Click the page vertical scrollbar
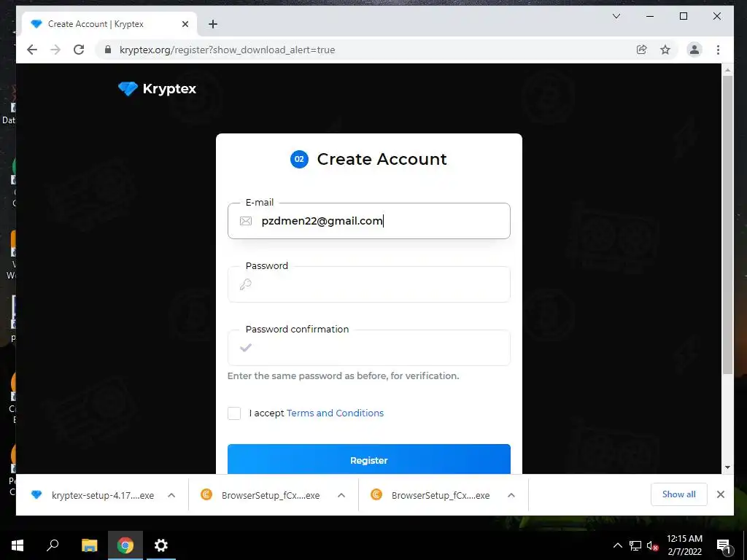747x560 pixels. [727, 224]
